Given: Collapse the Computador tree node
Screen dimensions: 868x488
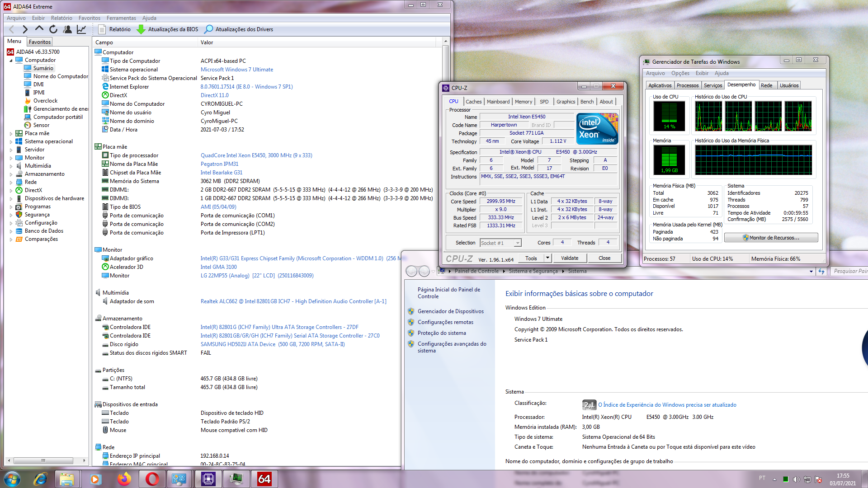Looking at the screenshot, I should [11, 60].
